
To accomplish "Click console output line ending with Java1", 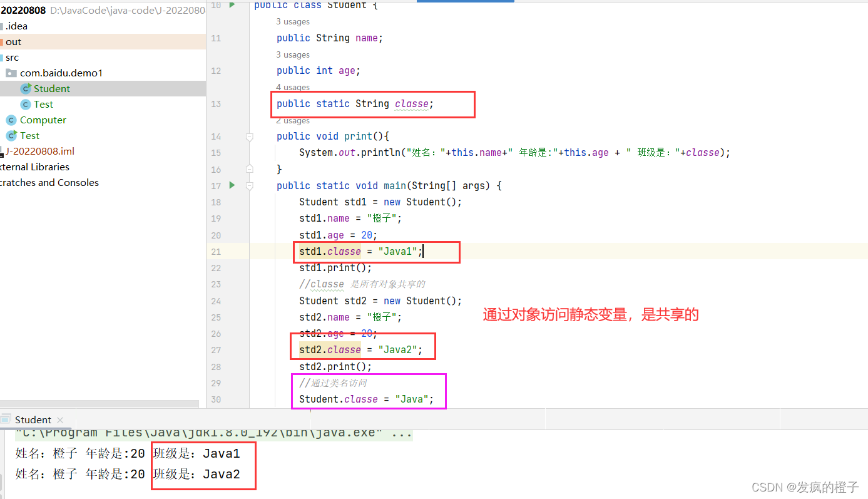I will click(128, 454).
